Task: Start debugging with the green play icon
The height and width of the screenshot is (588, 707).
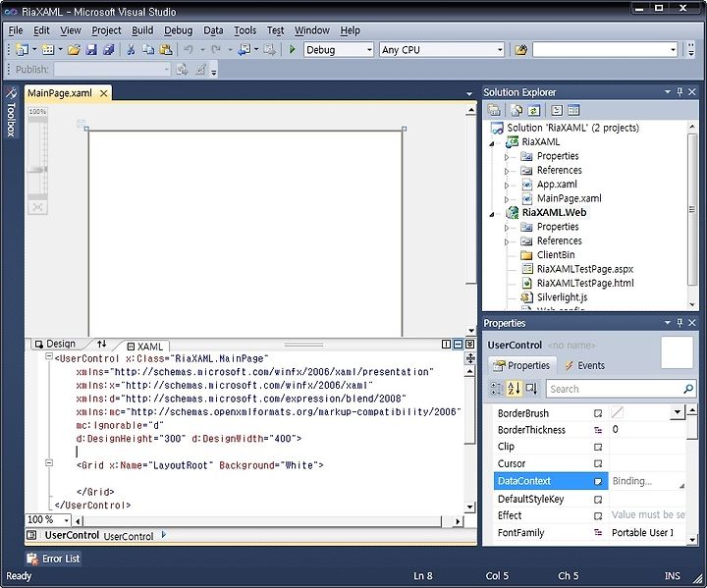Action: tap(293, 50)
